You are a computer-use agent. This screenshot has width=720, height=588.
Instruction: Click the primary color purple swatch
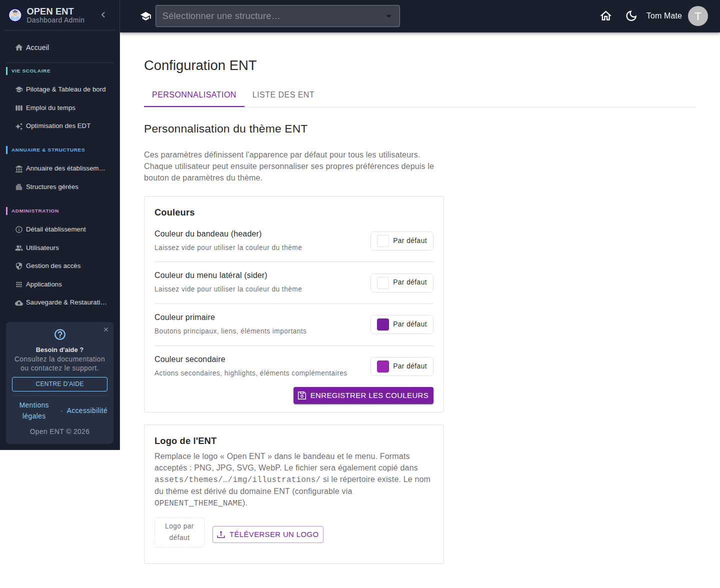tap(383, 324)
